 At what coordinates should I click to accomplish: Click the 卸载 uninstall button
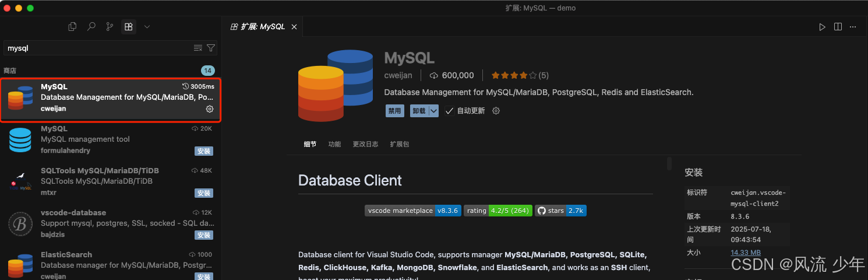point(419,111)
